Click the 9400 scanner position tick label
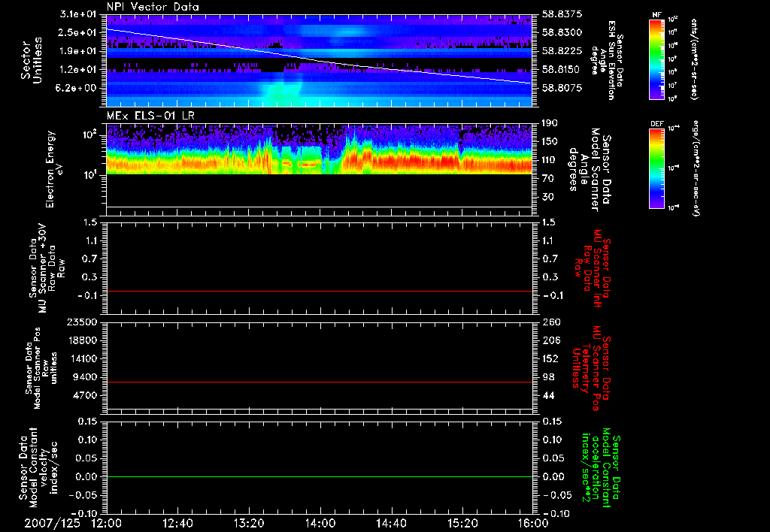770x532 pixels. (85, 377)
